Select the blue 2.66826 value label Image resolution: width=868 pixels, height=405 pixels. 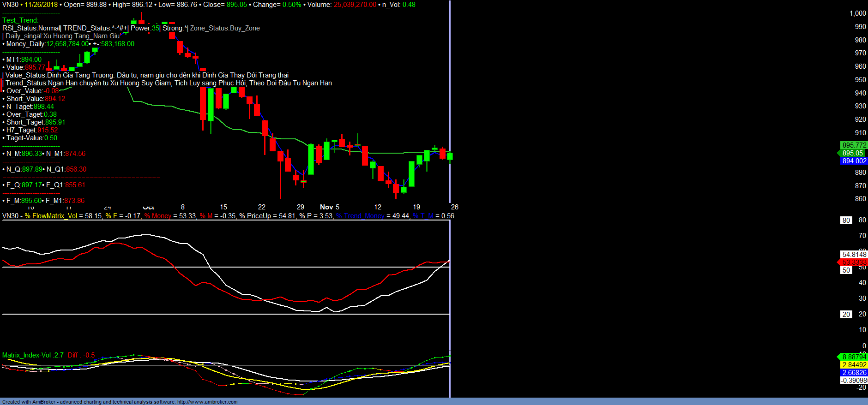[854, 373]
